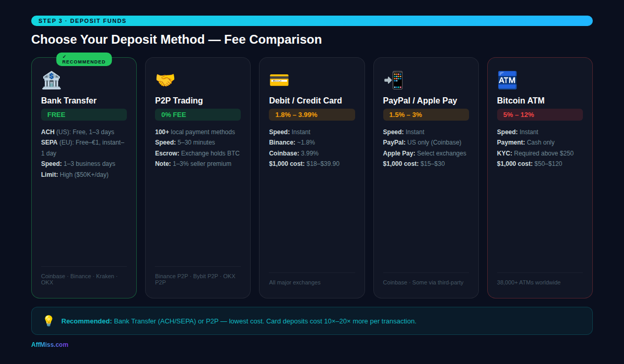Collapse the PayPal / Apple Pay card
624x364 pixels.
[425, 177]
